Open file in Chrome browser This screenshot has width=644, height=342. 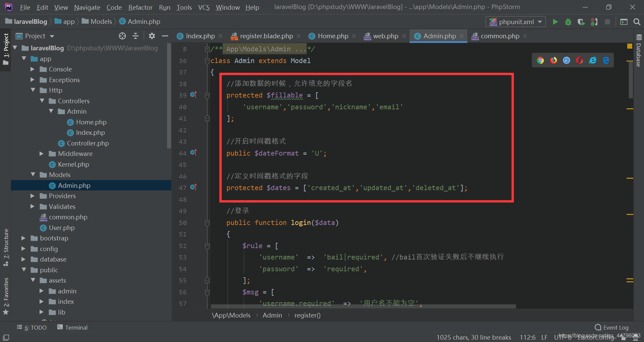[540, 60]
